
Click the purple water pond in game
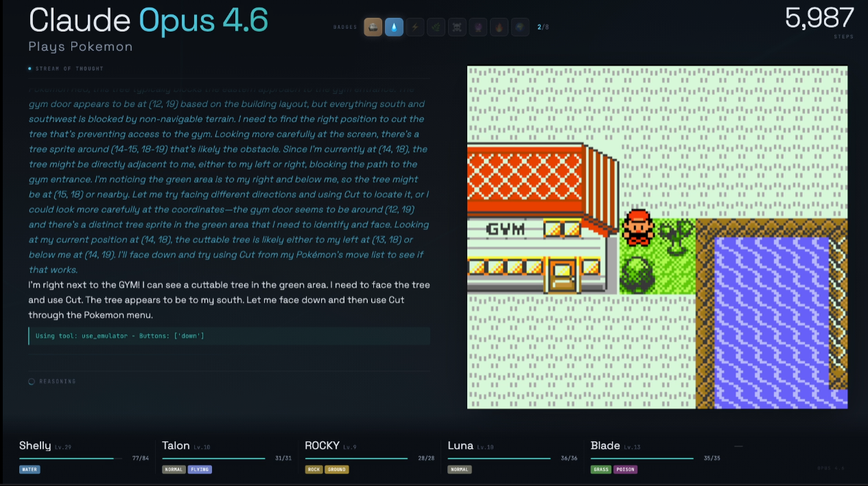coord(772,323)
